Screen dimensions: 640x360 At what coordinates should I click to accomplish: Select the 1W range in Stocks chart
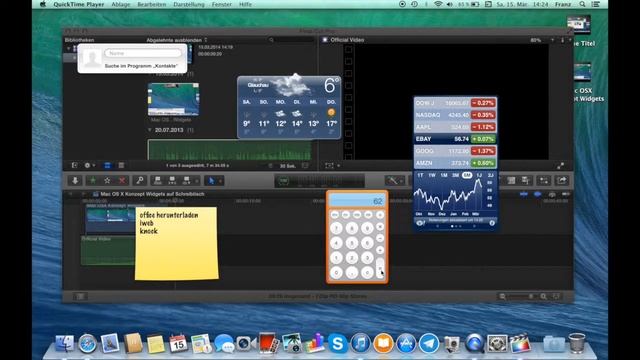pos(432,175)
